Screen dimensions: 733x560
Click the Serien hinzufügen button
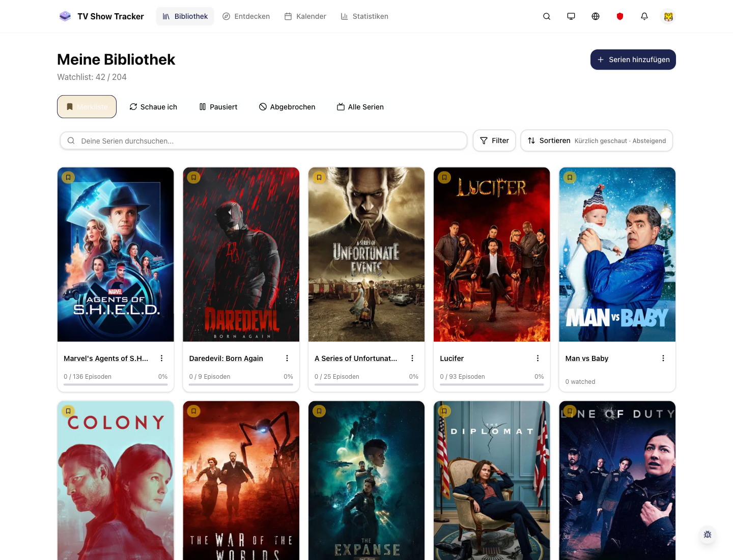633,60
